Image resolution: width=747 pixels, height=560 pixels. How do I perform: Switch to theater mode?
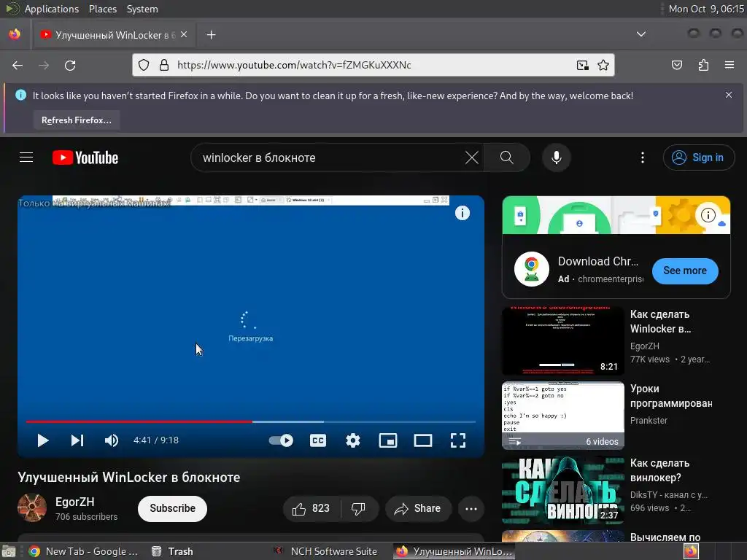tap(423, 440)
